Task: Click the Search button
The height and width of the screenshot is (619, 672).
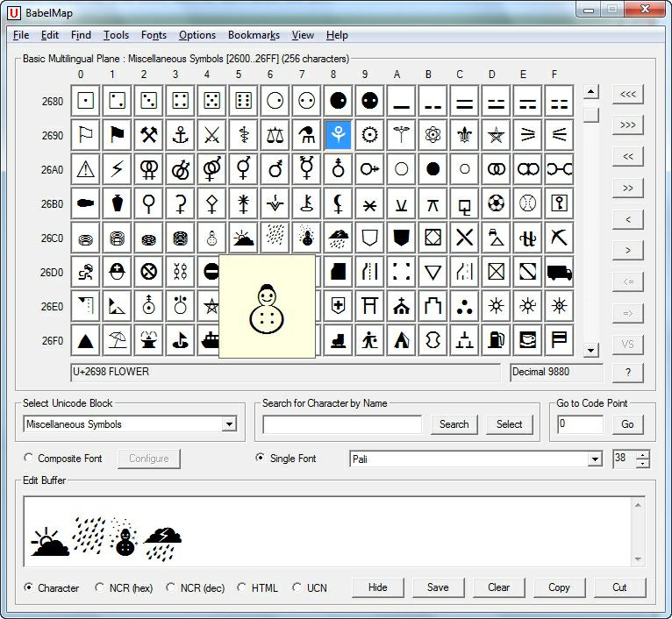Action: (x=454, y=424)
